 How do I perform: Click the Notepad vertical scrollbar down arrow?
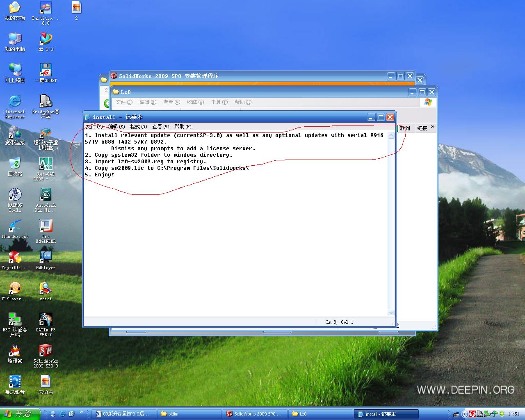tap(391, 313)
